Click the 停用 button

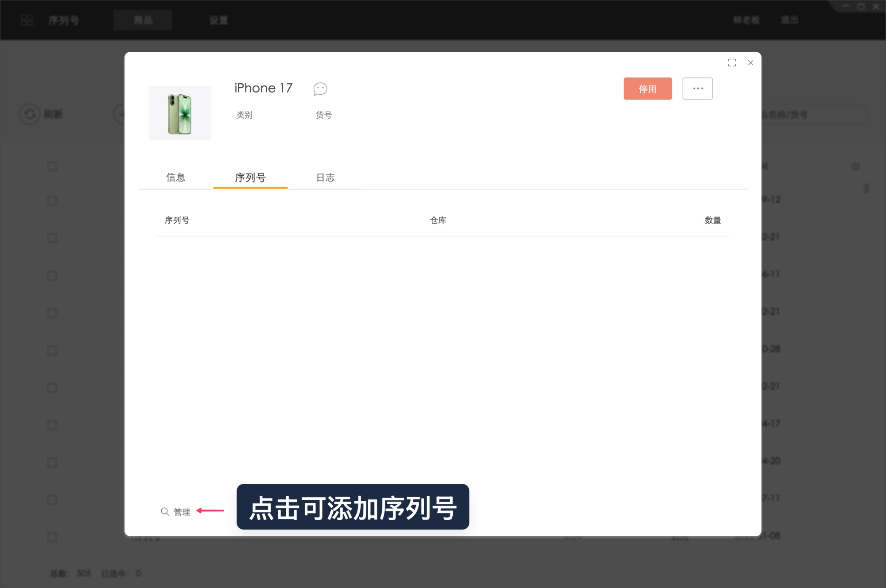(647, 89)
